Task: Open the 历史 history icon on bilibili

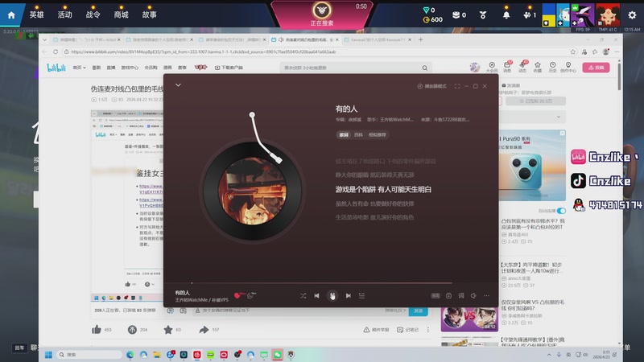Action: tap(553, 67)
